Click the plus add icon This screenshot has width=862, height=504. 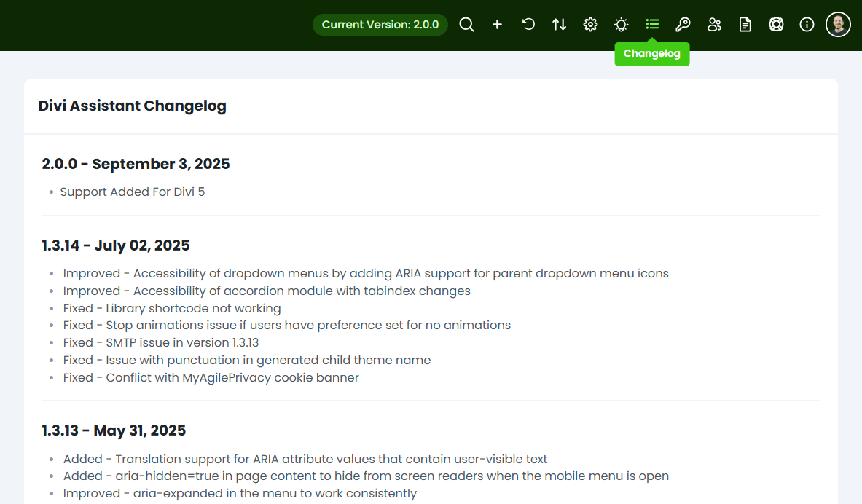(x=498, y=25)
